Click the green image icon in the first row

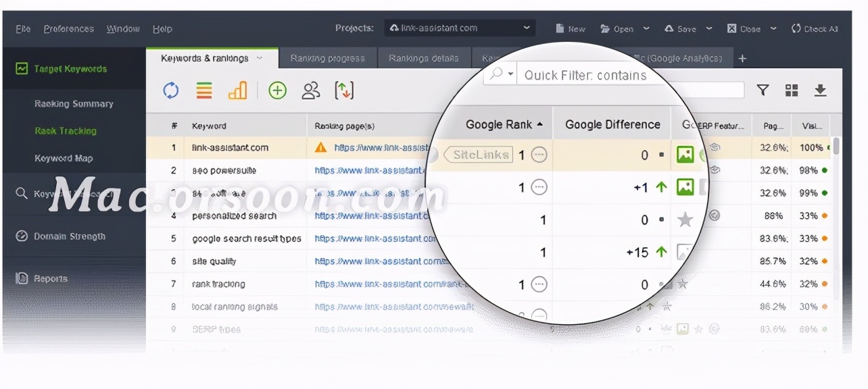click(685, 155)
